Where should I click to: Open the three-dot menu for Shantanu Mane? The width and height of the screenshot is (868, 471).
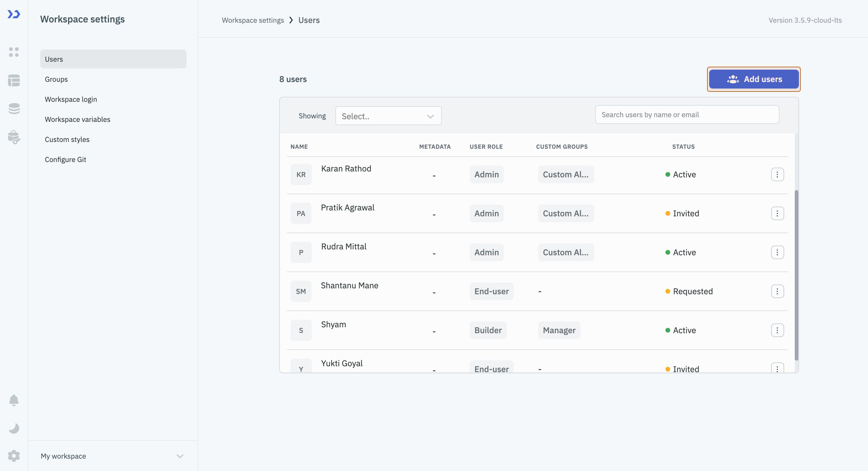click(x=777, y=291)
